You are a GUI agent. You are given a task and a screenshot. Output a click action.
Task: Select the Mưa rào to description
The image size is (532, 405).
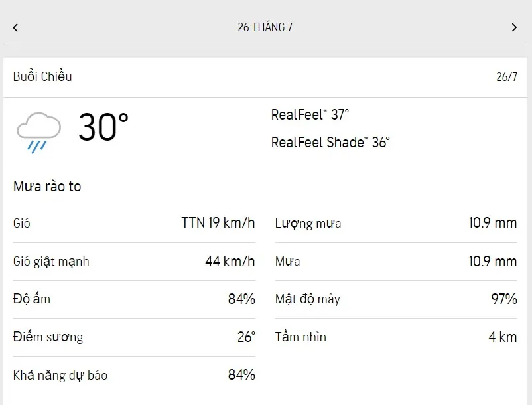[x=47, y=187]
